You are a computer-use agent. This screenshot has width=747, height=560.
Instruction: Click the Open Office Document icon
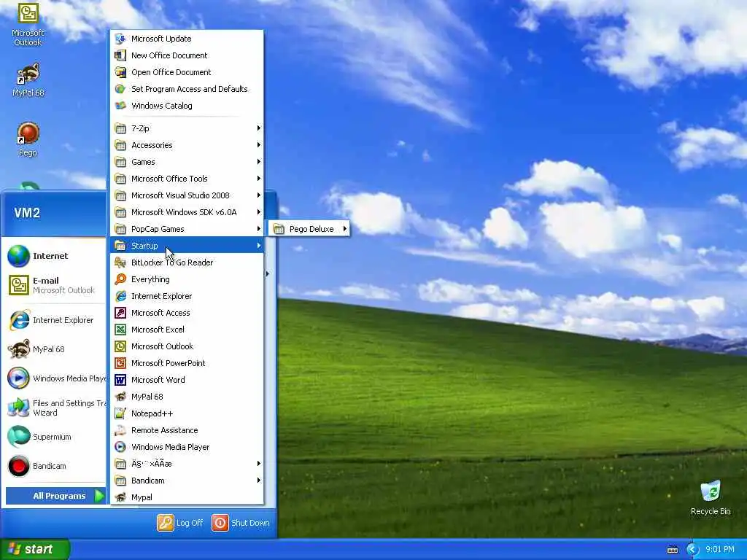[x=120, y=72]
